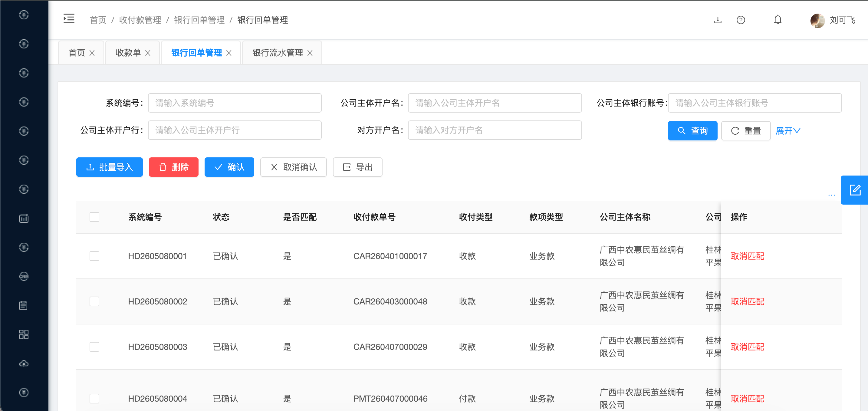868x411 pixels.
Task: Click the cell CAR260407000029
Action: 390,347
